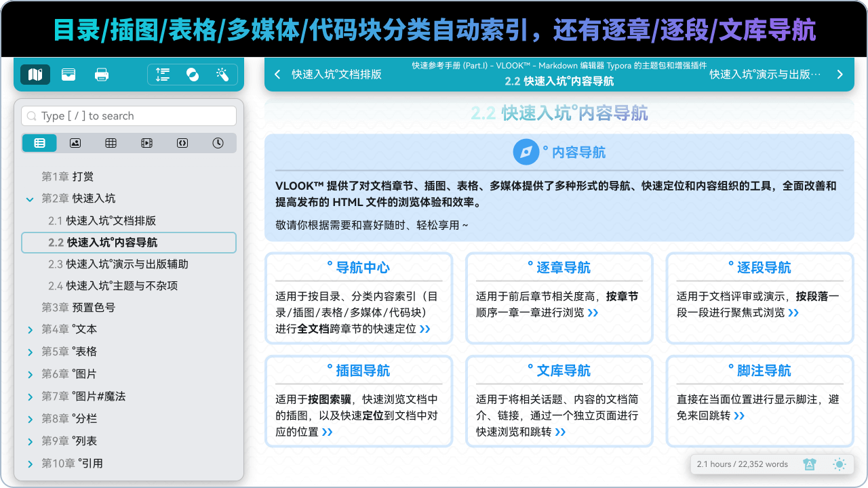868x488 pixels.
Task: Expand 第5章 °表格 chevron
Action: coord(30,352)
